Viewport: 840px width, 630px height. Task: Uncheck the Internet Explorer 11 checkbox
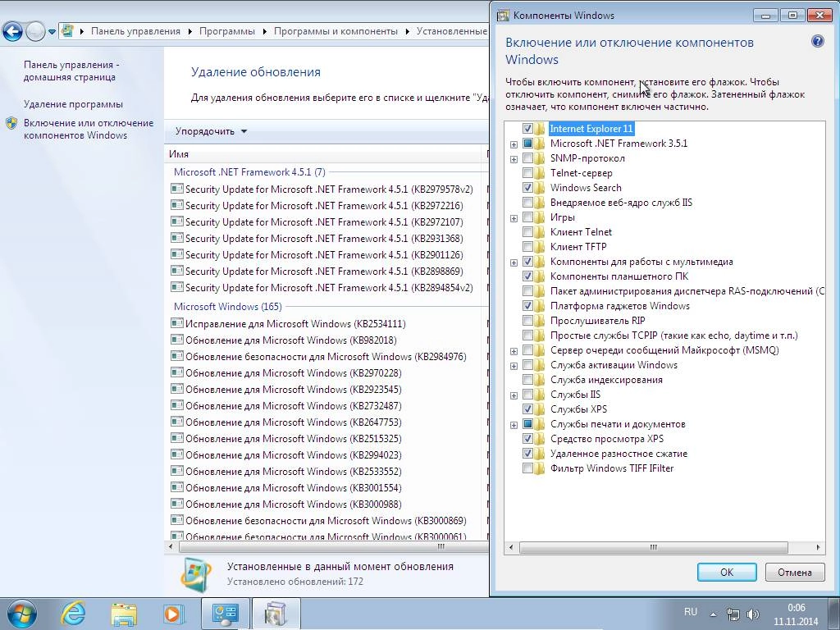click(x=527, y=129)
